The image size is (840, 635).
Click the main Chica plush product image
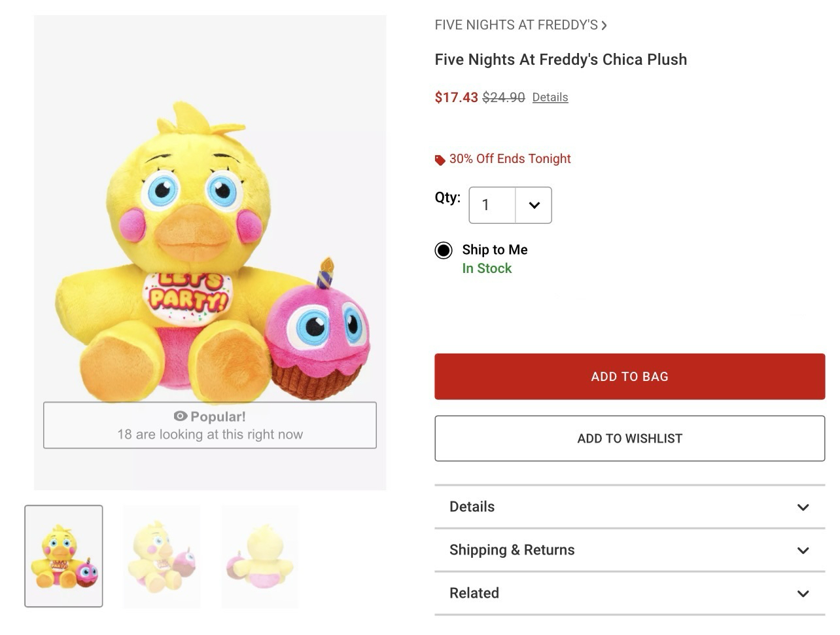coord(209,249)
